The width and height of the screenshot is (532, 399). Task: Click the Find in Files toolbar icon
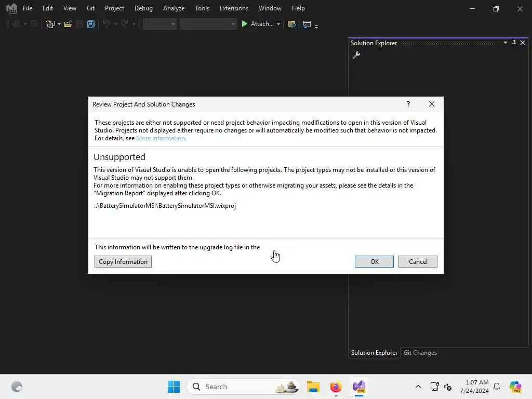pyautogui.click(x=291, y=24)
